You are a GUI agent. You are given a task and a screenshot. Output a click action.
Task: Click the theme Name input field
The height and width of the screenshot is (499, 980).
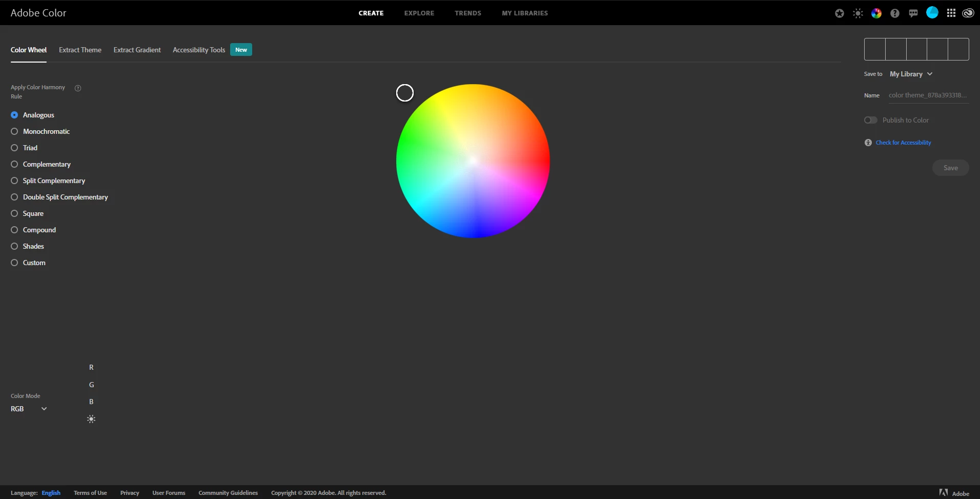928,95
